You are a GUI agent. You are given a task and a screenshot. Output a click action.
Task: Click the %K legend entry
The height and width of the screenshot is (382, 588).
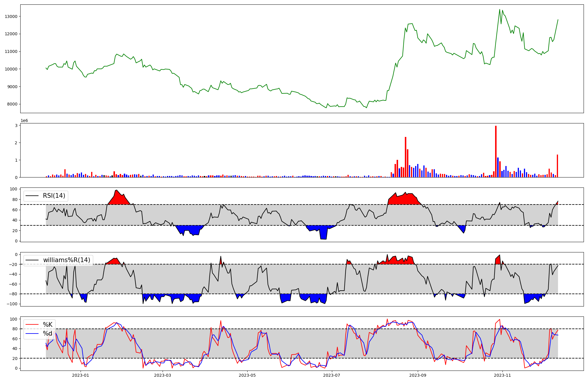[48, 325]
